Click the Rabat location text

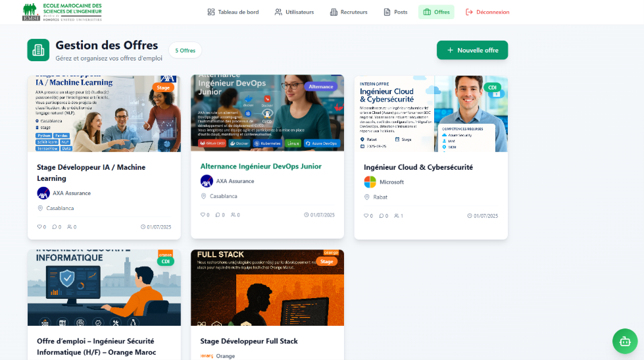(x=380, y=197)
